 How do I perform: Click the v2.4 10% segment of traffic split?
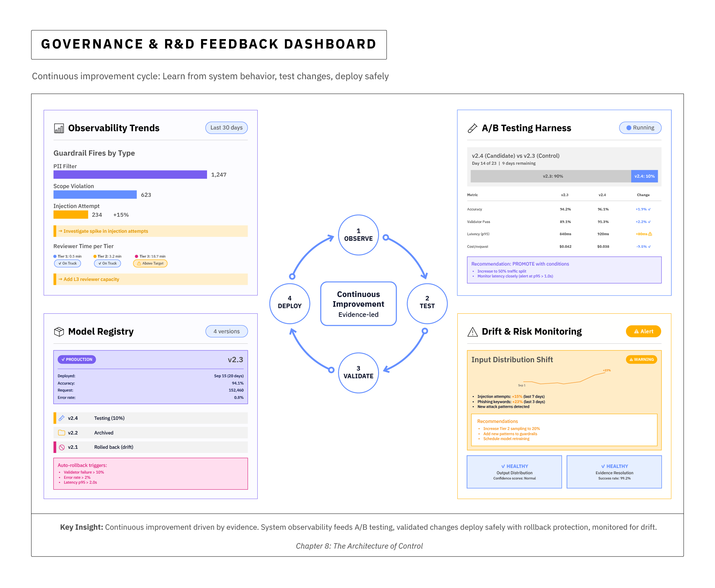tap(644, 176)
